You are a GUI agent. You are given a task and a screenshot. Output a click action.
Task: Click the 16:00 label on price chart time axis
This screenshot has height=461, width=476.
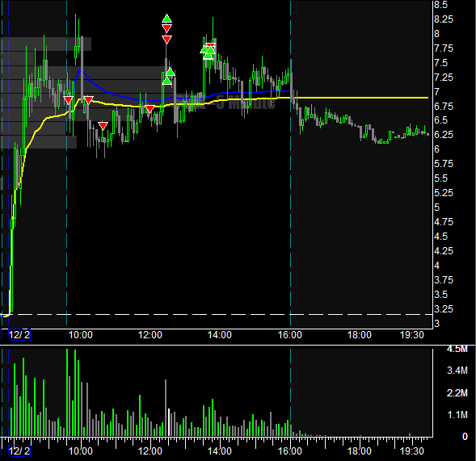(x=290, y=335)
